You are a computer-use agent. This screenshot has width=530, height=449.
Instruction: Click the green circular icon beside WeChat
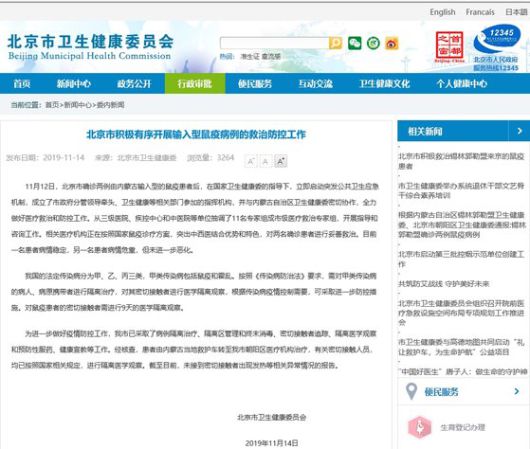coord(373,43)
